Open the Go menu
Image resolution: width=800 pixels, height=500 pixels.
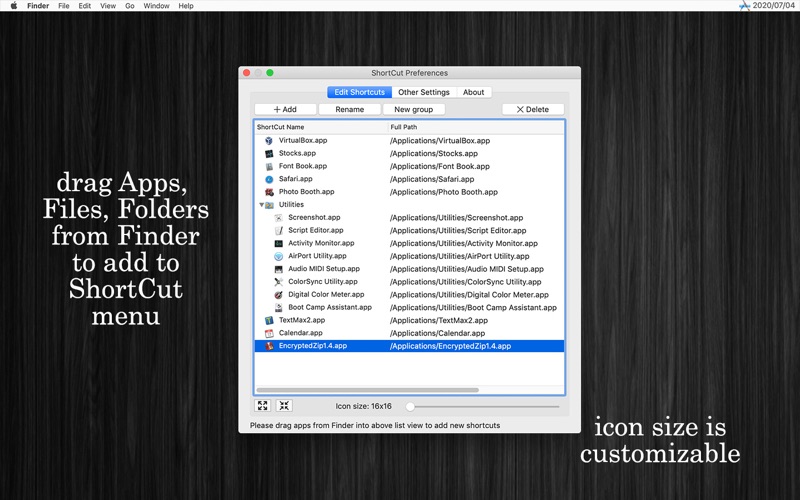[x=130, y=6]
